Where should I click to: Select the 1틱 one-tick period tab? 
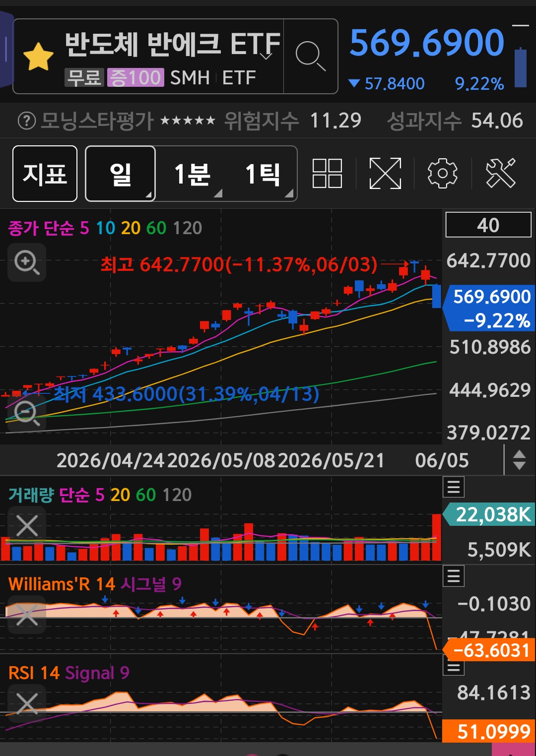263,174
